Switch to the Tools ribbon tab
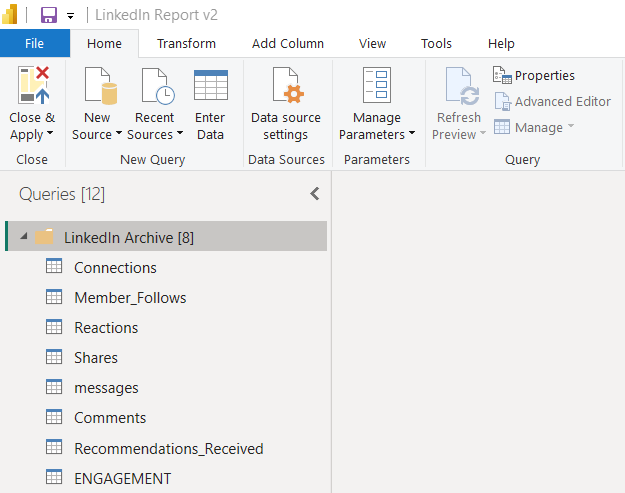The width and height of the screenshot is (625, 493). (x=436, y=43)
